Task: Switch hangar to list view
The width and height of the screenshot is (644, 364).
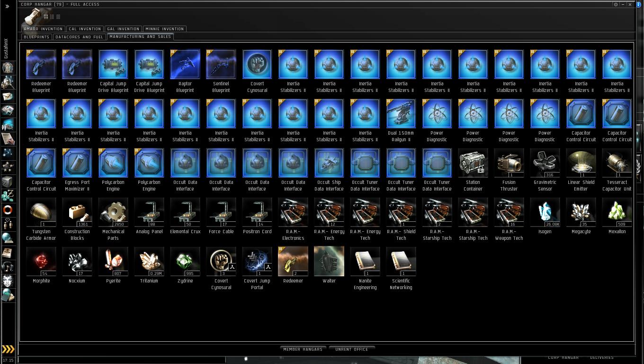Action: [58, 17]
